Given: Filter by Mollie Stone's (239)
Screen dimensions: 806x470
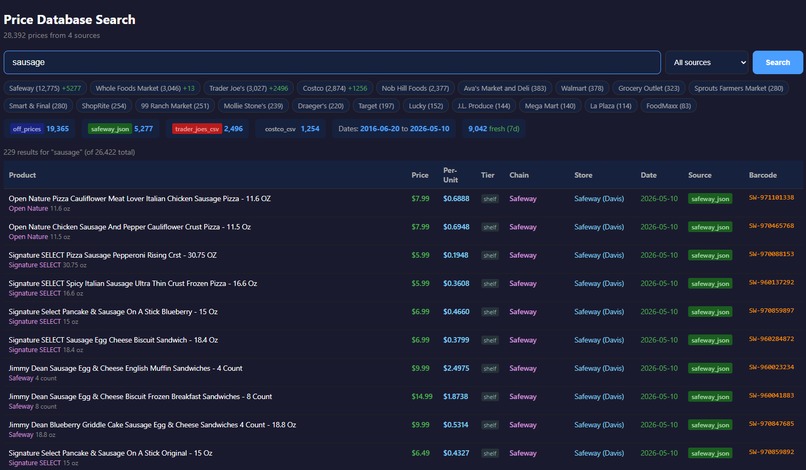Looking at the screenshot, I should pyautogui.click(x=253, y=106).
